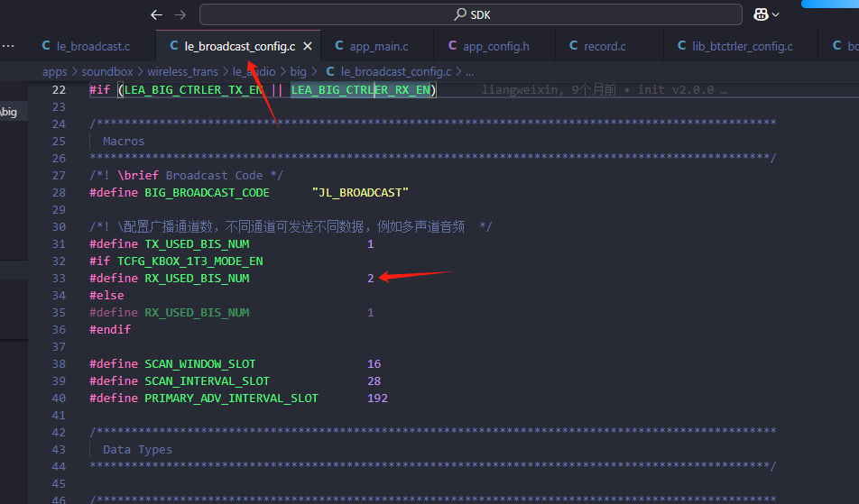
Task: Click the C icon on lib_btctrler_config.c tab
Action: (x=682, y=46)
